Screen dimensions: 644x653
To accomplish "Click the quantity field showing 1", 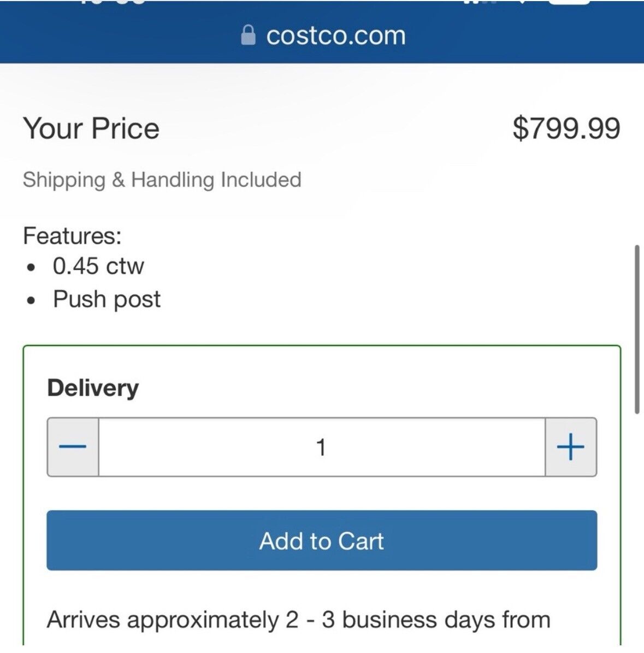I will [321, 447].
